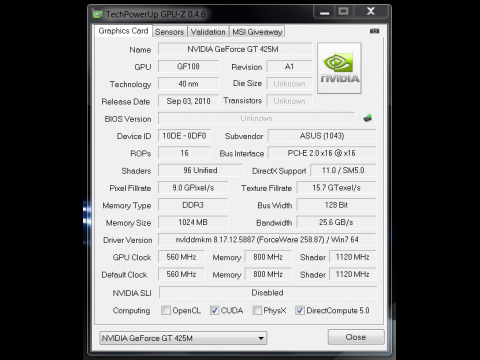Viewport: 480px width, 360px height.
Task: Click the Default Clock row Shader 1120 MHz field
Action: 353,274
